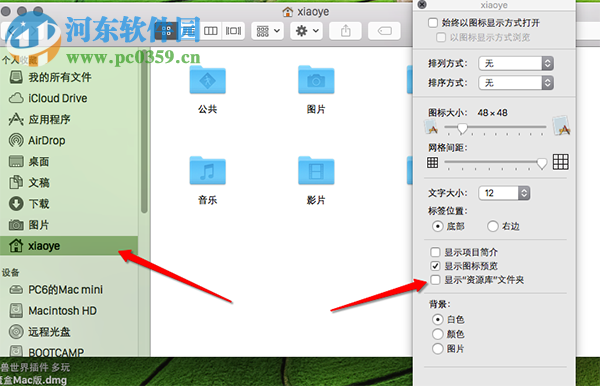The height and width of the screenshot is (386, 600).
Task: Click the Edit Tags toolbar button
Action: tap(384, 31)
